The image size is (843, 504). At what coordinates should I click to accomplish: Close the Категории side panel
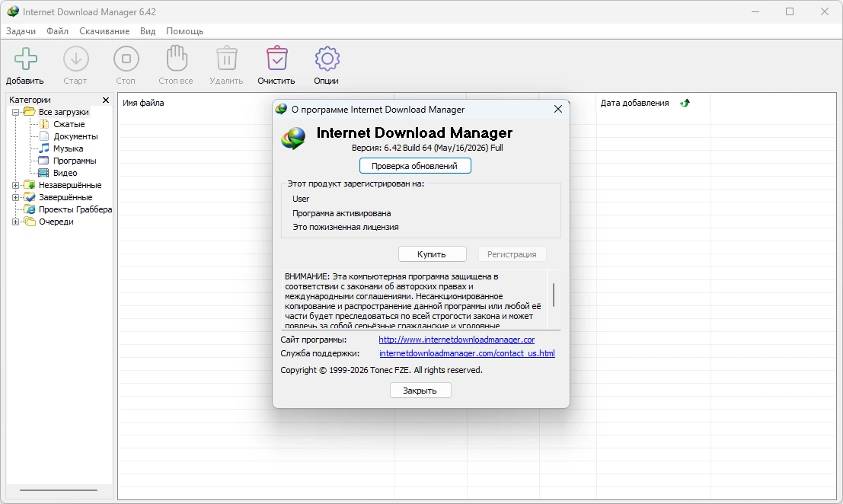(106, 100)
